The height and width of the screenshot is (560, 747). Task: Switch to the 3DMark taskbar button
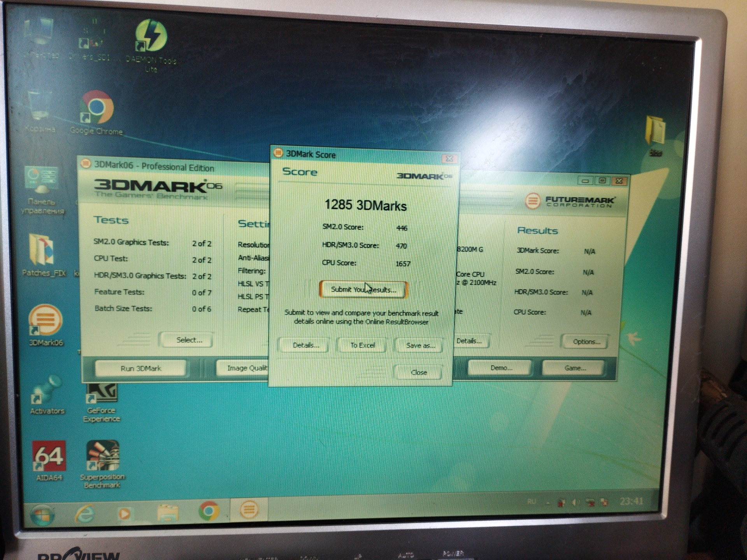pos(249,509)
